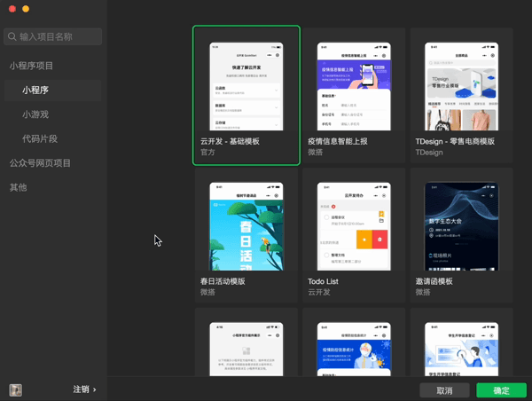
Task: Click the chevron next to 注销
Action: pos(94,389)
